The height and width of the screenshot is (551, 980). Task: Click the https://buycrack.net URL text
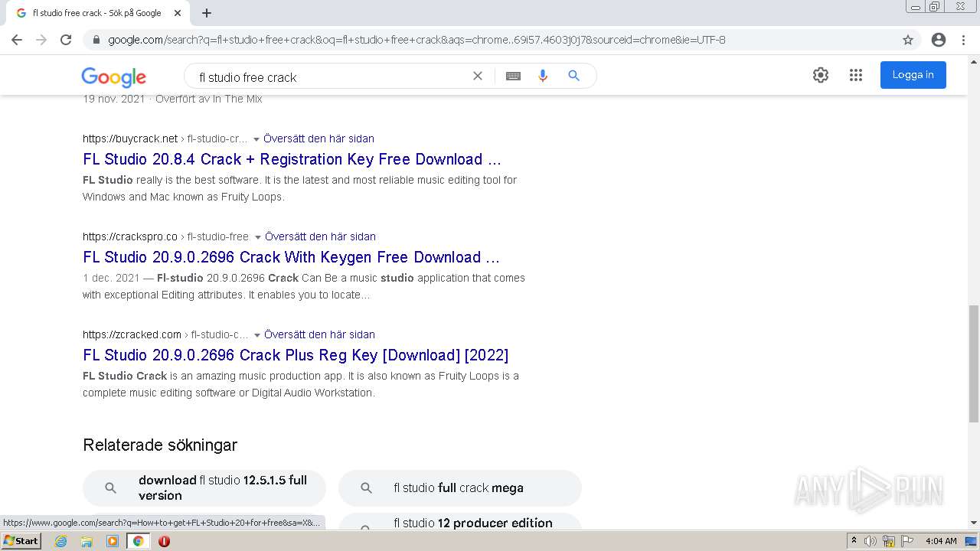pyautogui.click(x=130, y=139)
